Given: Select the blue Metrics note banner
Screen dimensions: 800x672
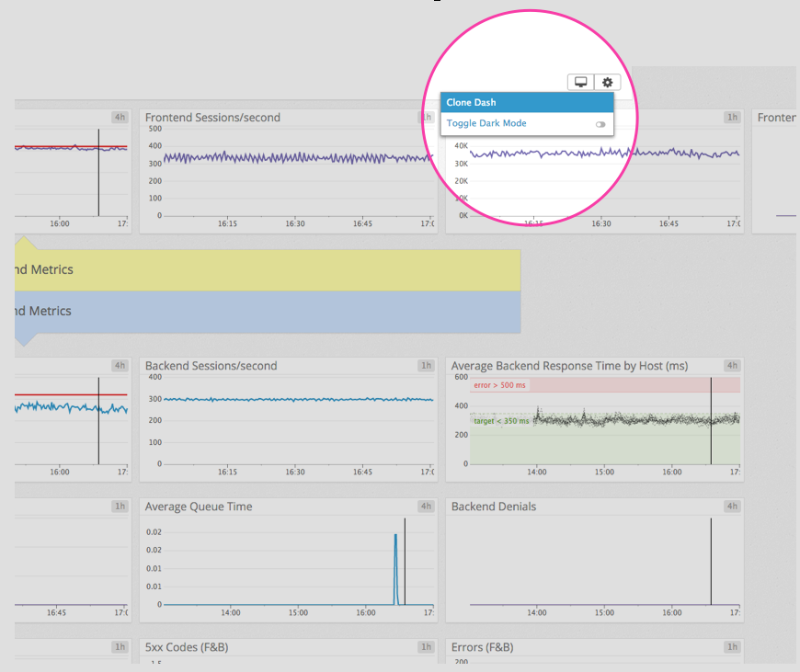Looking at the screenshot, I should pyautogui.click(x=267, y=312).
